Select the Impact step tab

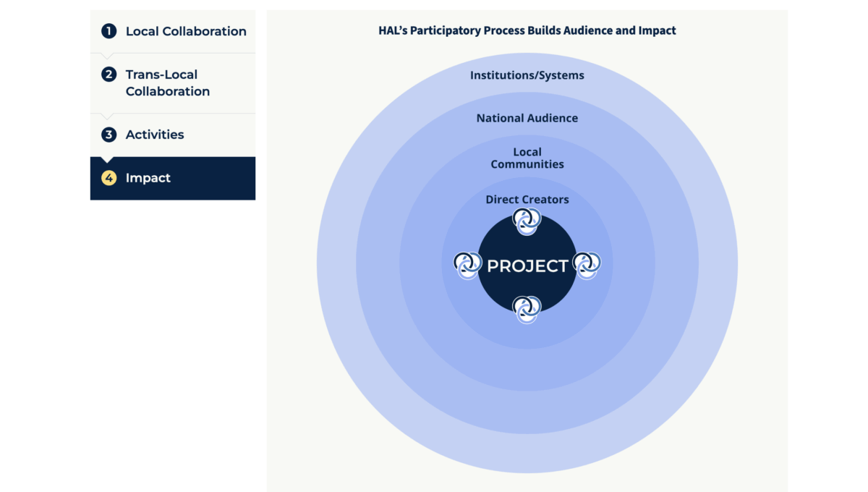pyautogui.click(x=173, y=178)
